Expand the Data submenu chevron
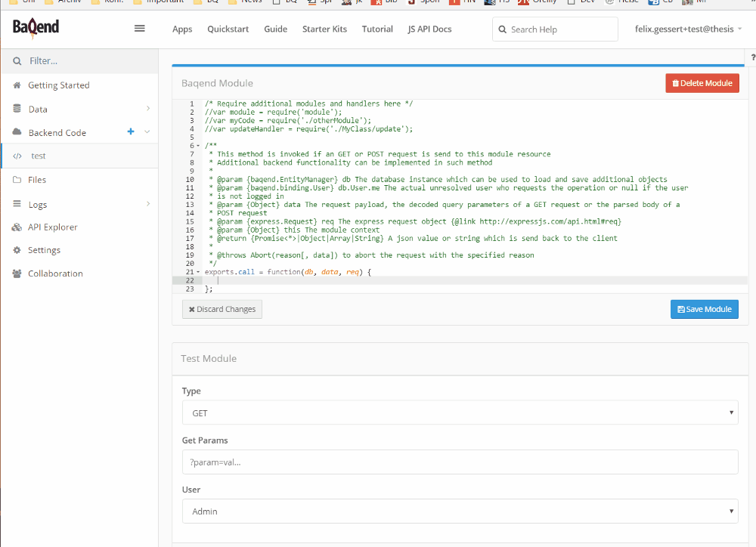 pyautogui.click(x=148, y=109)
